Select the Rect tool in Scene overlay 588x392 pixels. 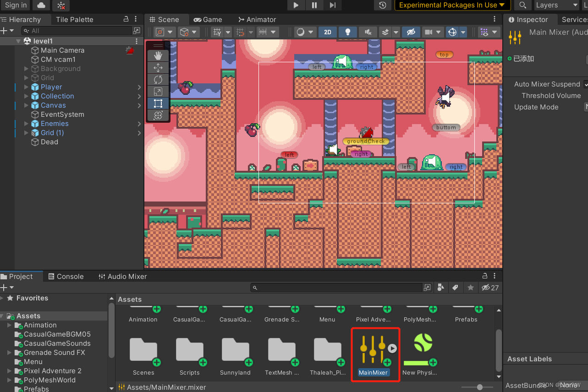click(x=158, y=103)
